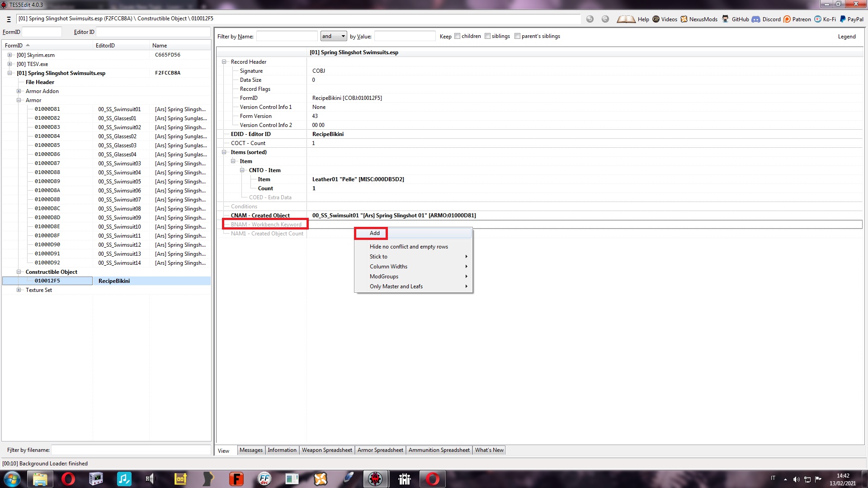Enable the Keep siblings checkbox
868x488 pixels.
click(x=487, y=36)
